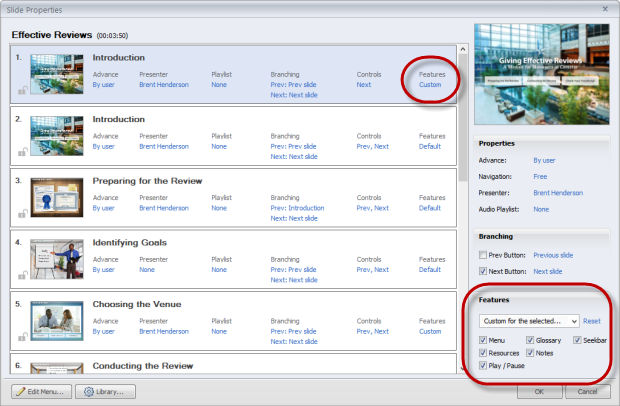Screen dimensions: 620x406
Task: Select the Identifying Goals slide thumbnail
Action: [56, 259]
